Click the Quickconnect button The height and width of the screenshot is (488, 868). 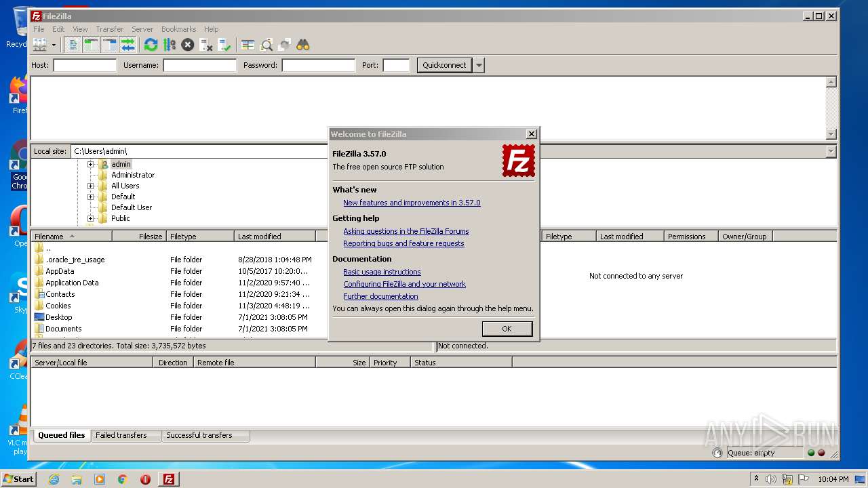coord(444,65)
